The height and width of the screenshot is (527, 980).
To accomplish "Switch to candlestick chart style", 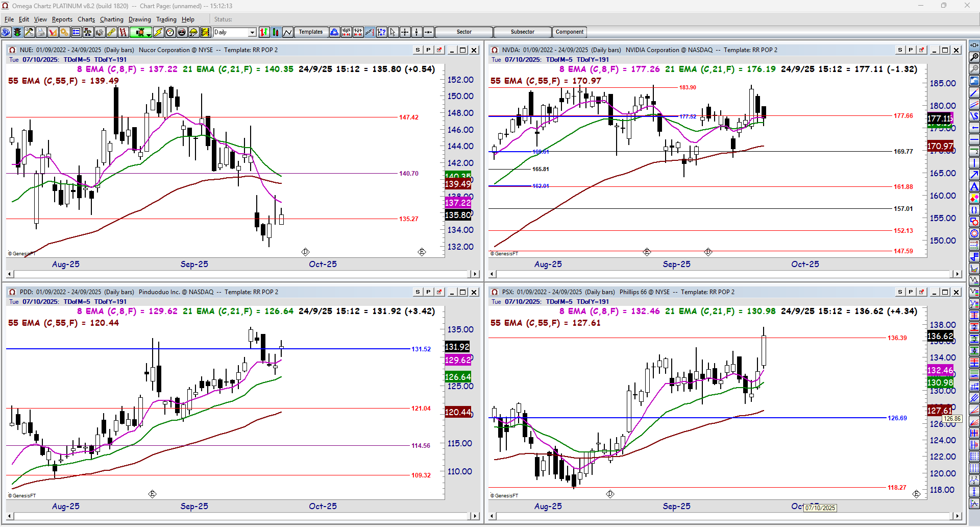I will click(x=276, y=32).
